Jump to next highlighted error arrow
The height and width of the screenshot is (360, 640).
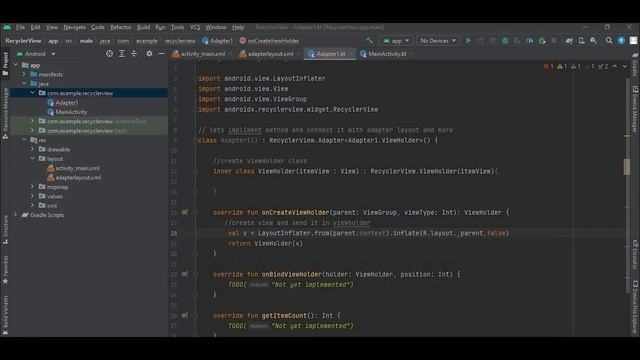click(x=624, y=66)
